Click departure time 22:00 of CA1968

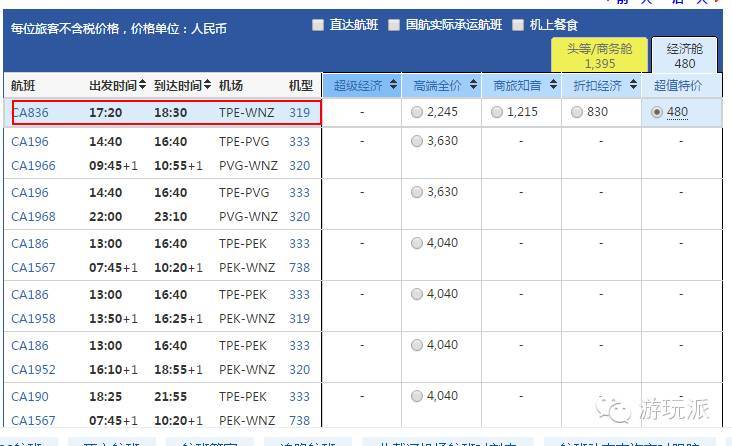[x=106, y=217]
